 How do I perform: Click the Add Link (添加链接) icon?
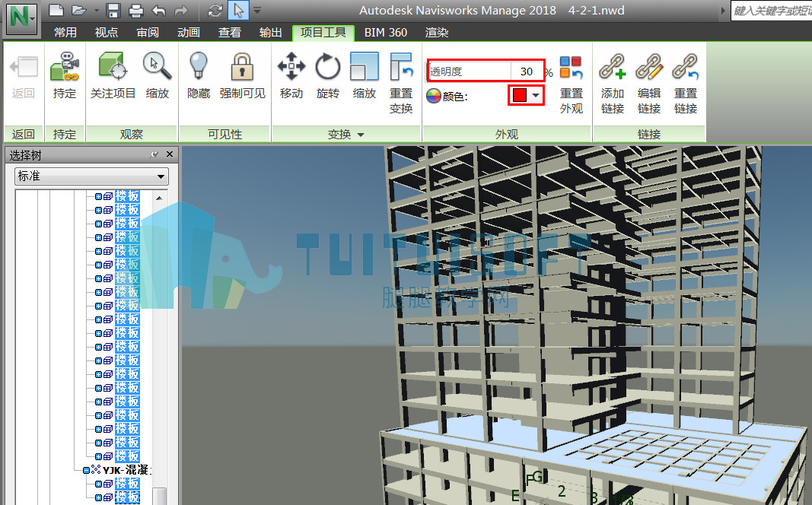coord(613,67)
